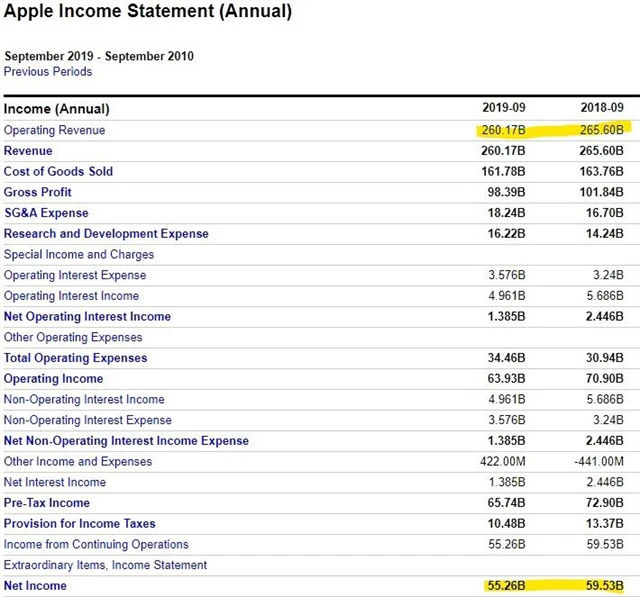Click the Other Operating Expenses label
The height and width of the screenshot is (597, 640).
coord(73,337)
